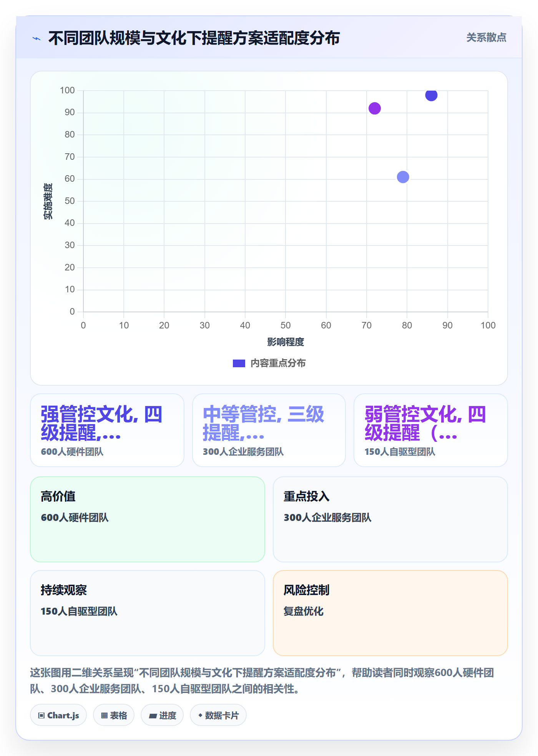The width and height of the screenshot is (538, 756).
Task: Click 600人硬件团队 under 强管控文化 card
Action: [x=72, y=452]
